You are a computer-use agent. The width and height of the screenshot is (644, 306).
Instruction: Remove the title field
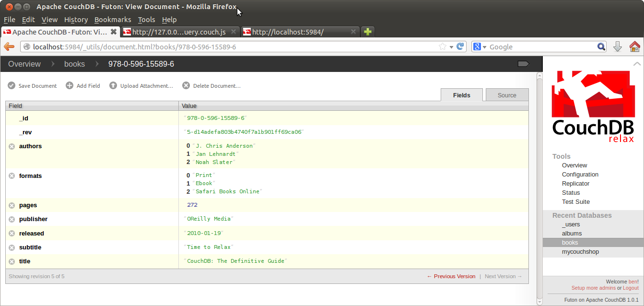click(x=12, y=261)
